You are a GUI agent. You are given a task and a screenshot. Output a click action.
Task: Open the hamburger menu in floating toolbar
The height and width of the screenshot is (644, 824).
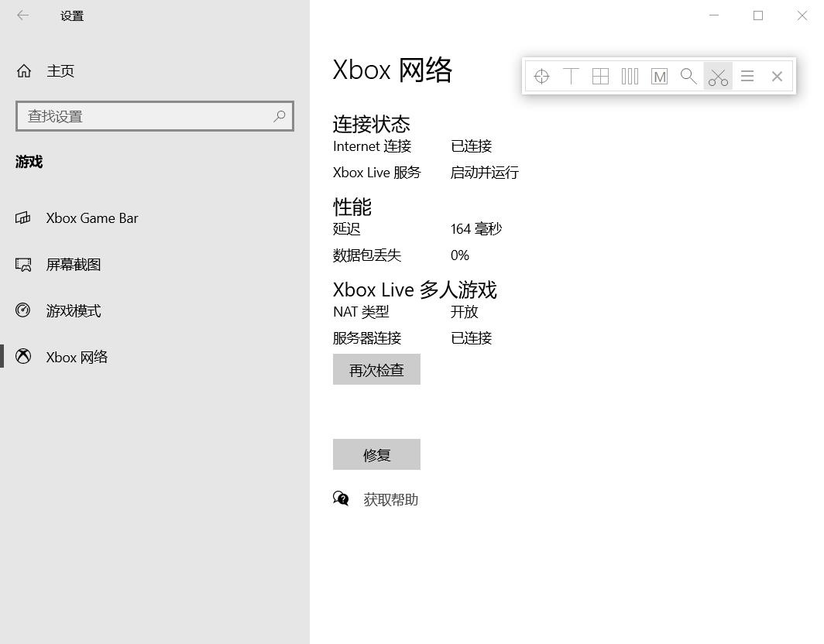tap(747, 76)
